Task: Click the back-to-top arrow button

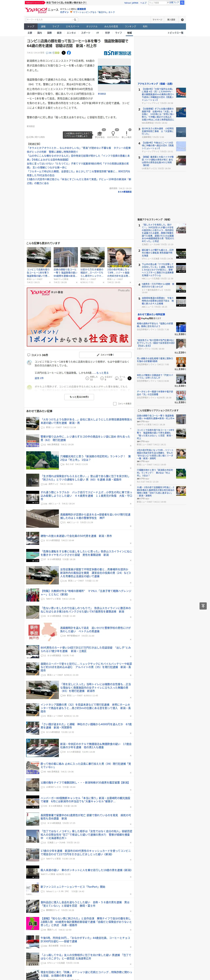Action: (x=203, y=606)
